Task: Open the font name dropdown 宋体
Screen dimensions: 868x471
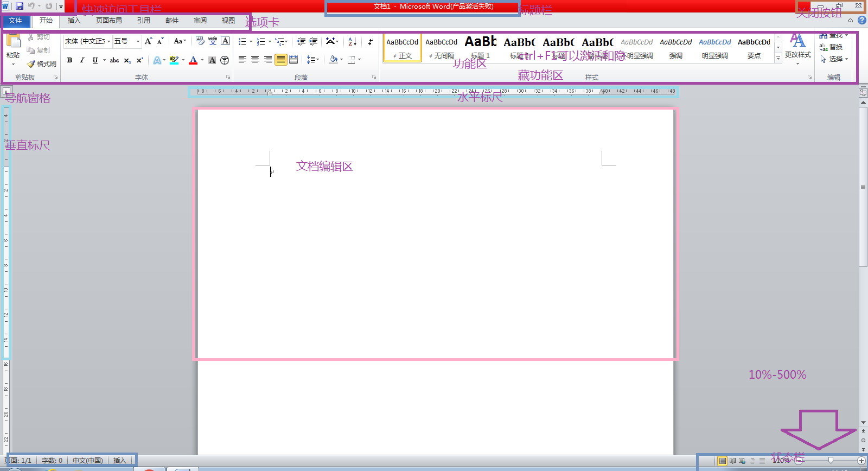Action: [108, 41]
